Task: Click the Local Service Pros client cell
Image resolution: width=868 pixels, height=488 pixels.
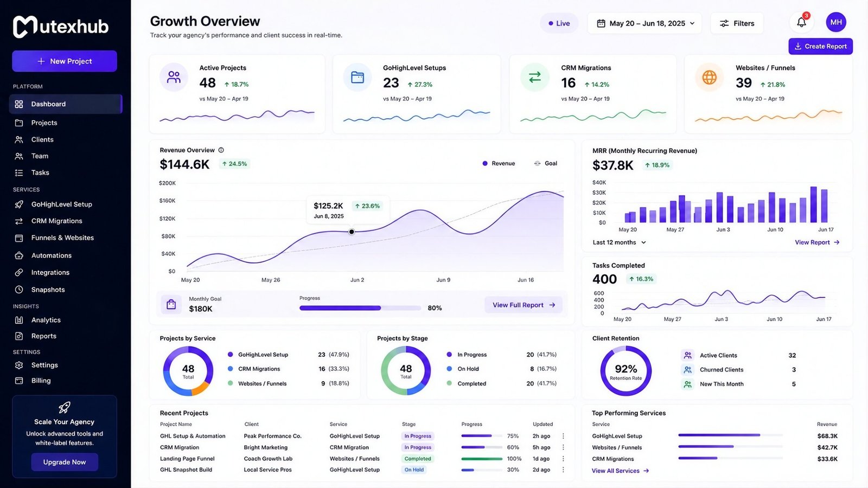Action: pyautogui.click(x=267, y=470)
